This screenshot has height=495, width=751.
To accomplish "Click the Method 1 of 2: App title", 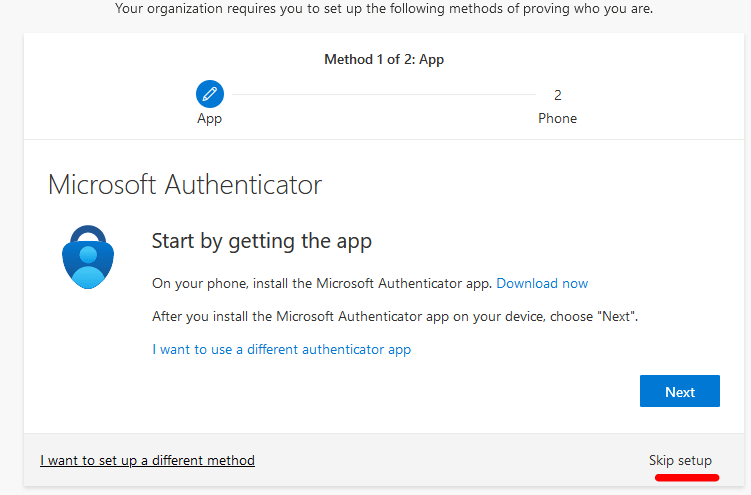I will point(384,59).
